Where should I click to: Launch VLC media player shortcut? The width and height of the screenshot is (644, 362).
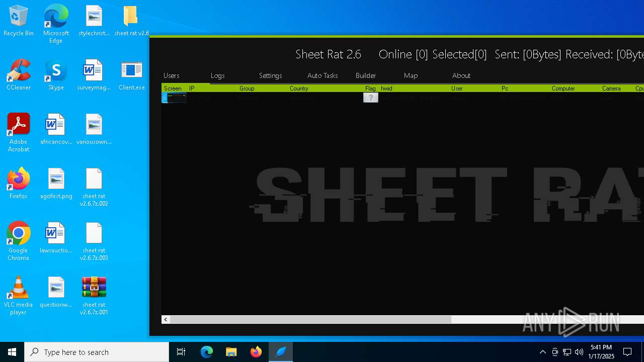(x=19, y=296)
